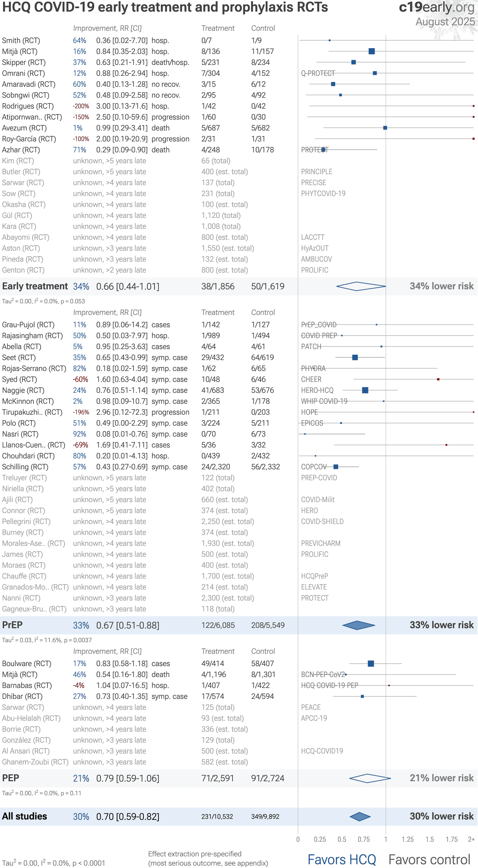
Task: Click the COVID-SHIELD trial label
Action: coord(322,522)
